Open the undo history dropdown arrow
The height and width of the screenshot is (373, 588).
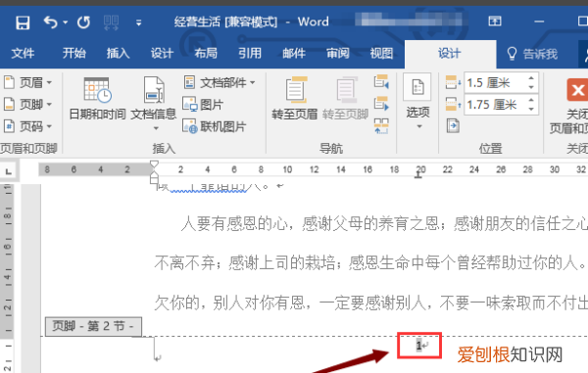point(66,23)
